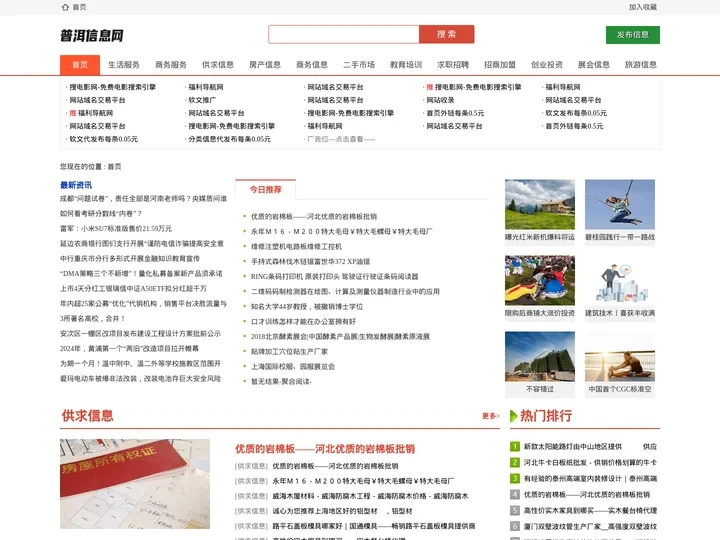Open ranking item 有经验的泰州高端室内装修设计
The image size is (720, 540).
[590, 478]
